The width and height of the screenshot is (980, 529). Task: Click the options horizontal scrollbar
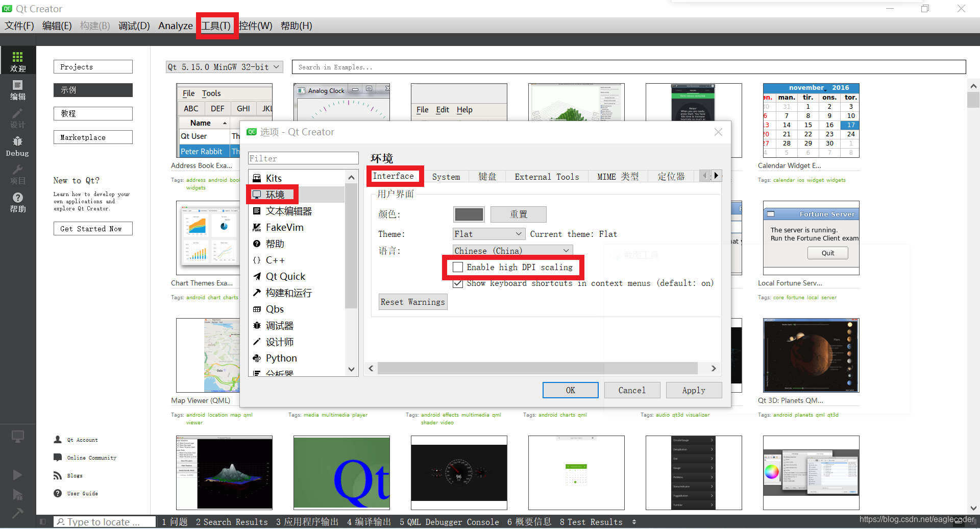coord(537,368)
